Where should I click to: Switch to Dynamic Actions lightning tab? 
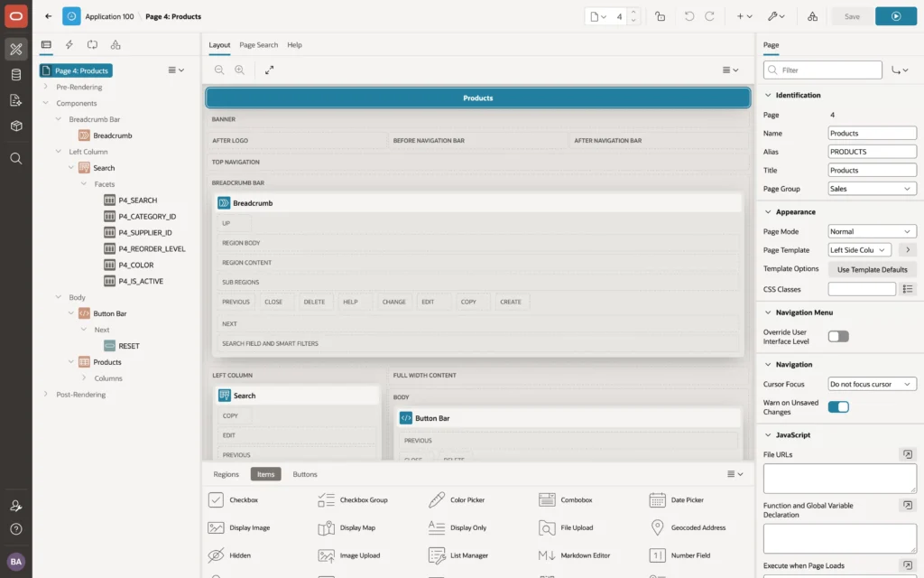click(69, 44)
